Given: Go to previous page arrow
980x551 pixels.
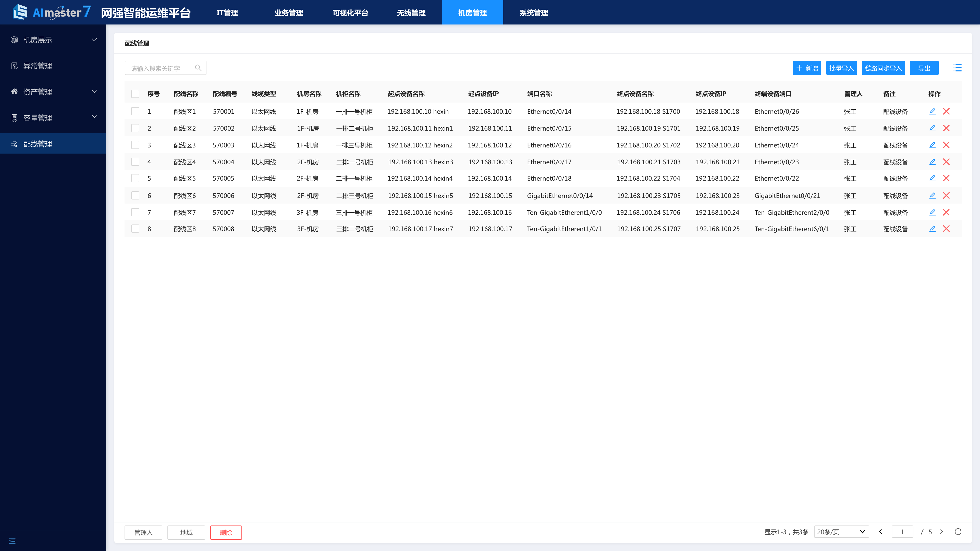Looking at the screenshot, I should click(x=880, y=532).
